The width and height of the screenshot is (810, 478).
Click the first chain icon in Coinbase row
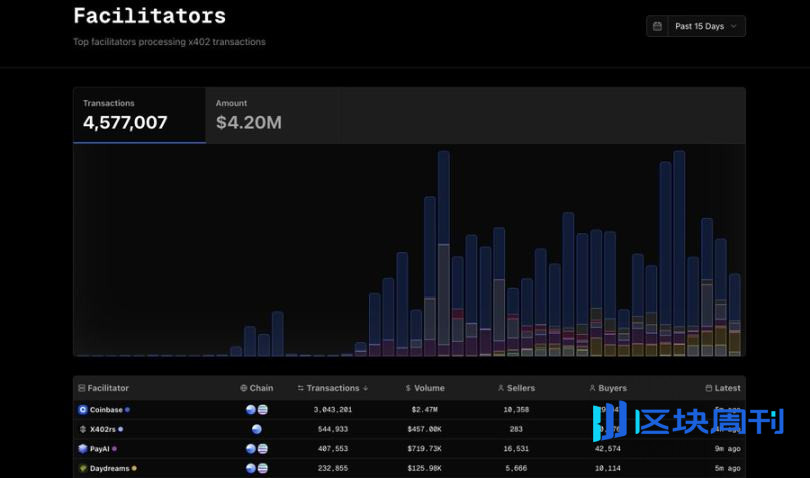251,410
